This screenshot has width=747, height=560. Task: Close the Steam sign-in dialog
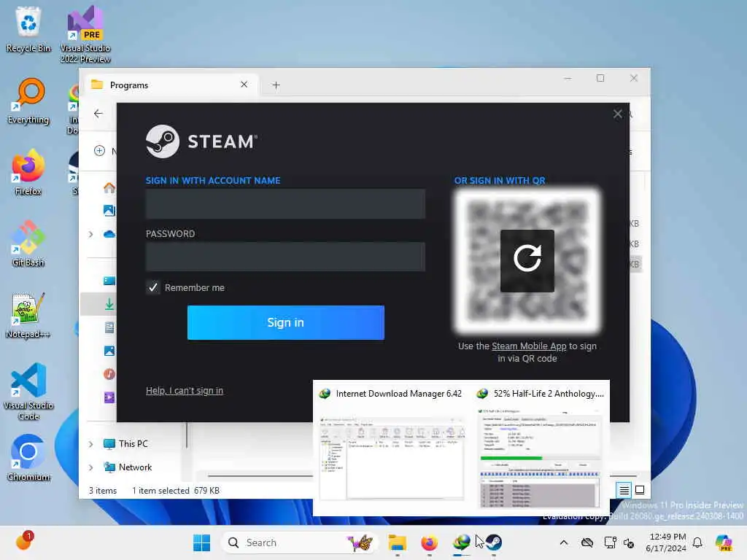pyautogui.click(x=617, y=114)
